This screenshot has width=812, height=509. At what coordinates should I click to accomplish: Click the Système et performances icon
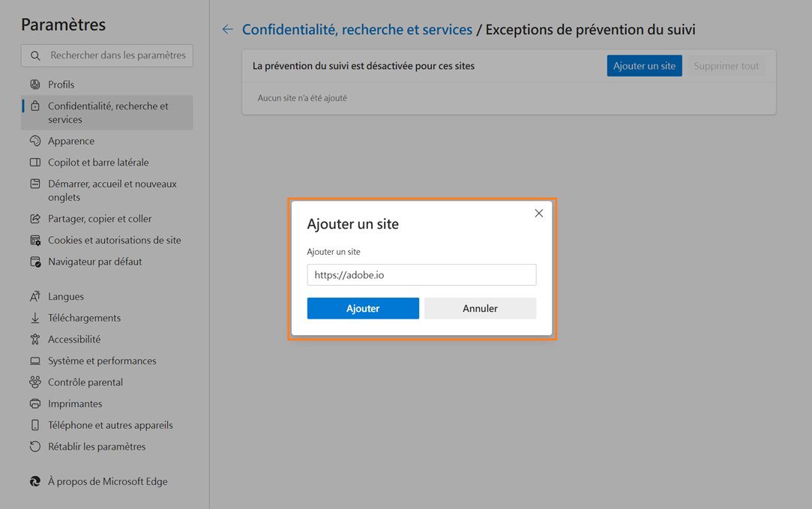point(35,361)
